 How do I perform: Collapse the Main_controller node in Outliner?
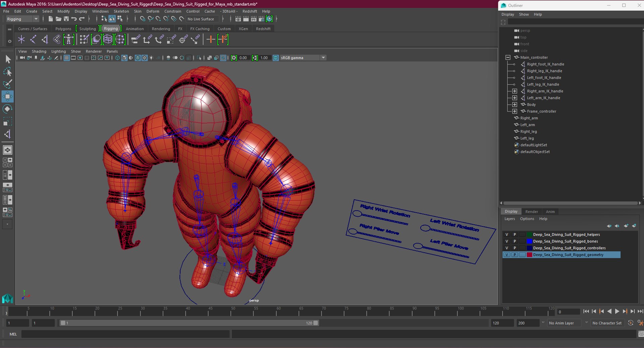(x=508, y=57)
